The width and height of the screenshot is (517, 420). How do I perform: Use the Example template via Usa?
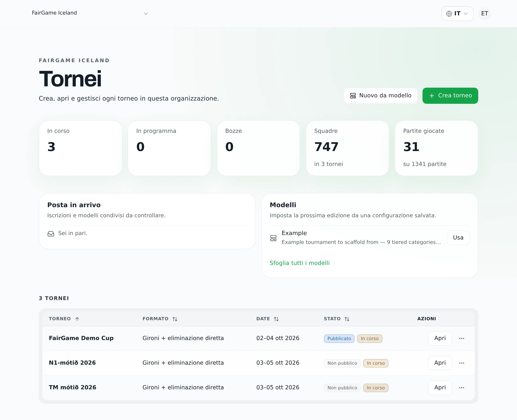pos(458,238)
